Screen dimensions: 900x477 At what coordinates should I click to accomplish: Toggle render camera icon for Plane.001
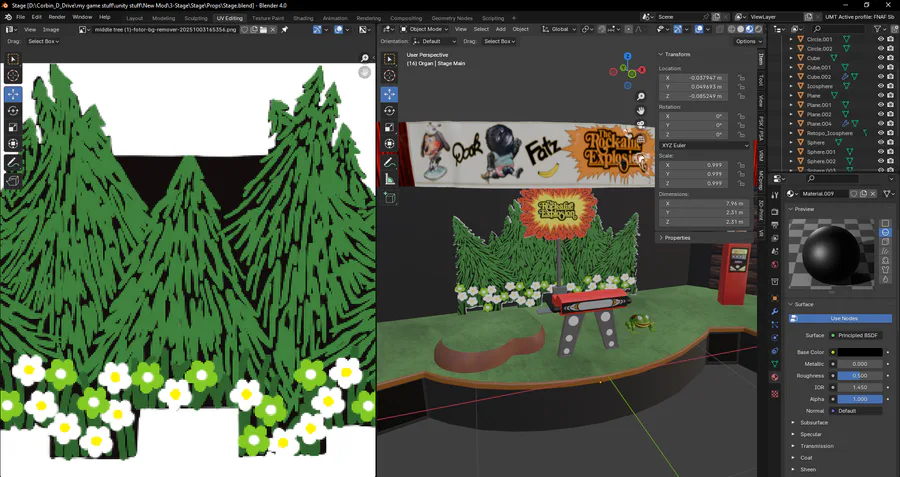890,105
